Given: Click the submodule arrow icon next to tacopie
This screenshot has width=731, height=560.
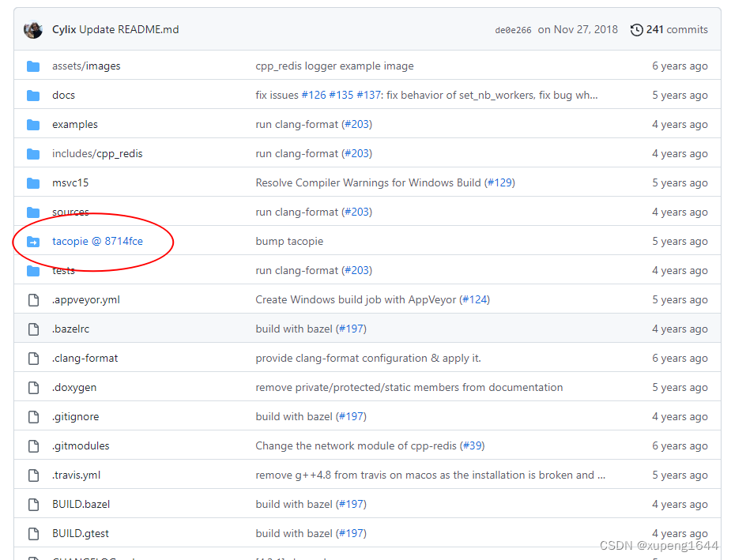Looking at the screenshot, I should 32,241.
